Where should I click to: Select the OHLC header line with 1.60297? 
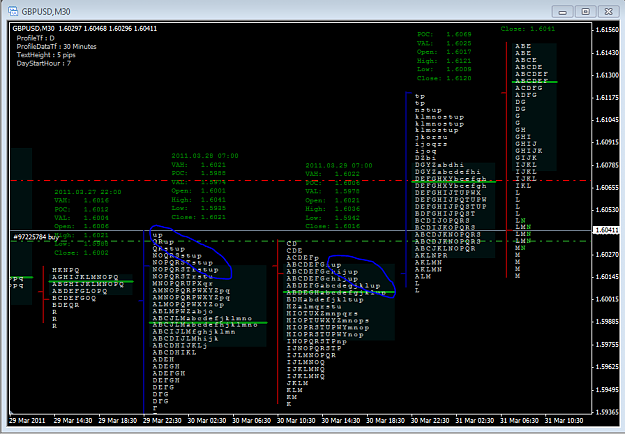[x=85, y=29]
